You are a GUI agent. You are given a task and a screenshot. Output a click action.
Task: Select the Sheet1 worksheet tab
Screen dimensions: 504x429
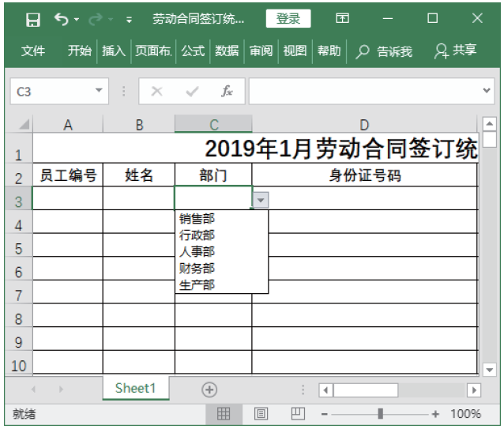point(136,388)
